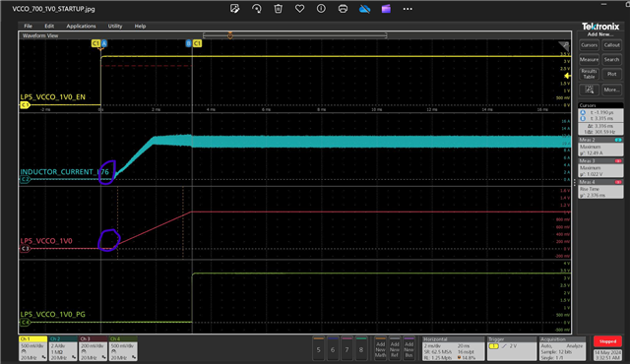Open the Meas 3 Maximum badge
Image resolution: width=630 pixels, height=364 pixels.
click(x=600, y=168)
